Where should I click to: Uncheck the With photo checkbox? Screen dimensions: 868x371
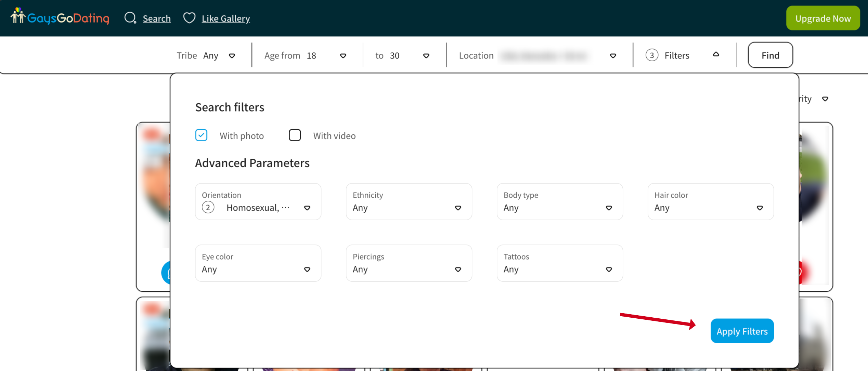pyautogui.click(x=201, y=135)
